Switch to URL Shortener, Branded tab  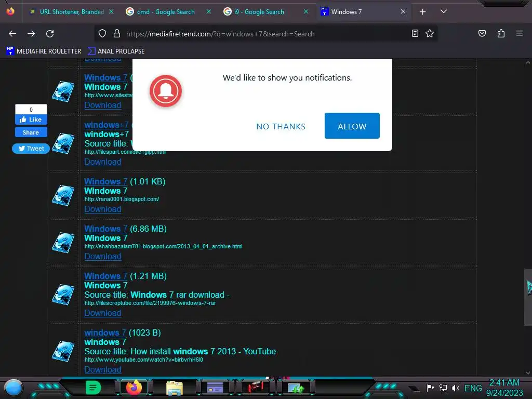click(x=71, y=12)
